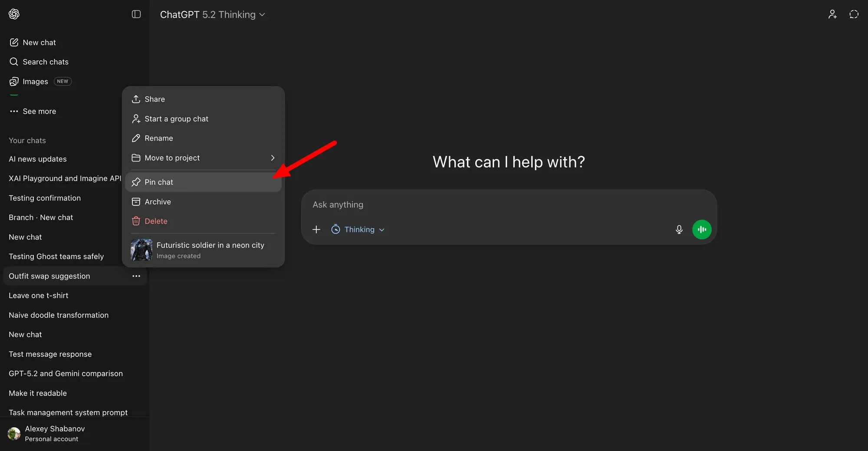868x451 pixels.
Task: Click the microphone dictation icon
Action: click(x=679, y=230)
